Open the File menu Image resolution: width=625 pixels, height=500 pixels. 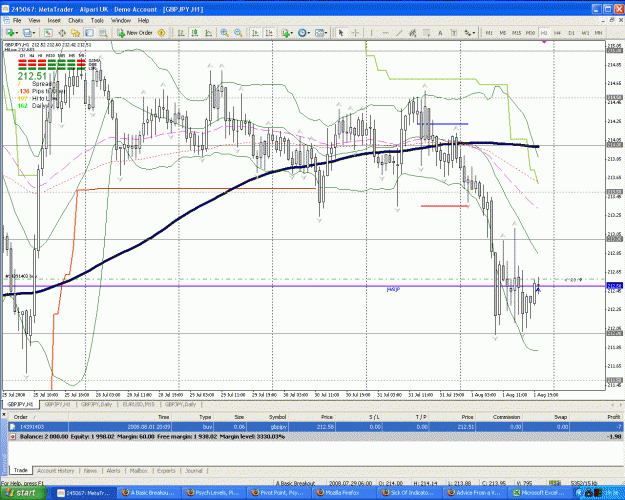17,20
